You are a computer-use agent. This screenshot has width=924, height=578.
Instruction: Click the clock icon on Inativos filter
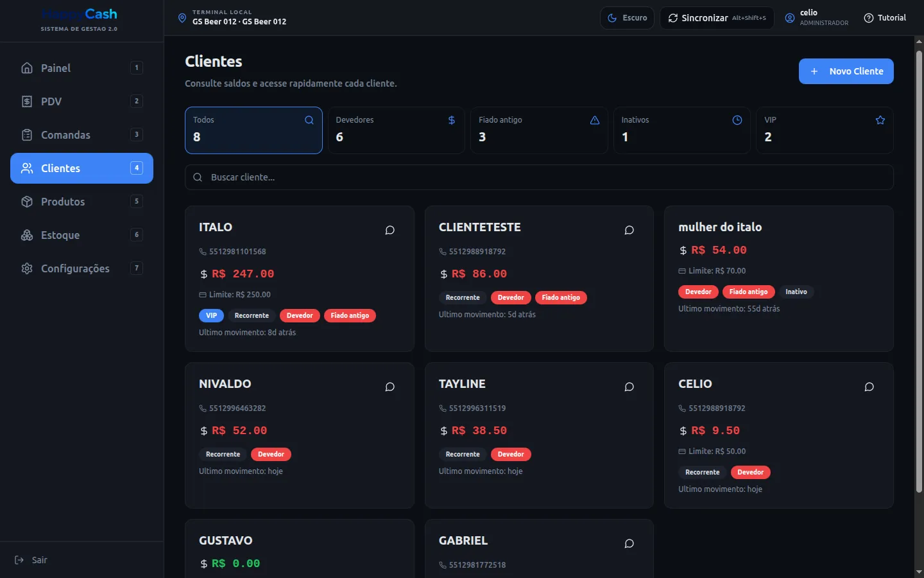[737, 120]
